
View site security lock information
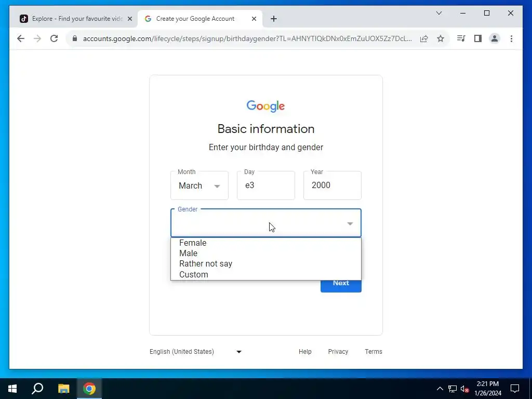(x=75, y=38)
